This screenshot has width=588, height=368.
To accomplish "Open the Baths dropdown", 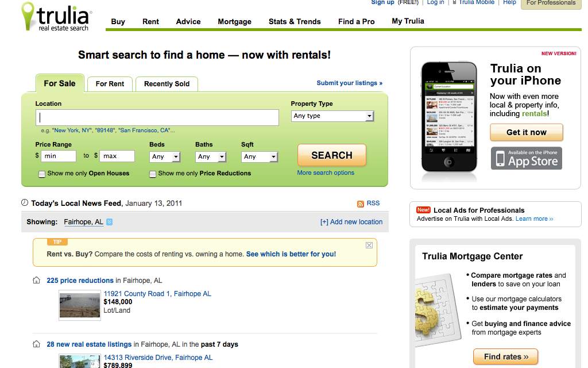I will click(x=211, y=156).
